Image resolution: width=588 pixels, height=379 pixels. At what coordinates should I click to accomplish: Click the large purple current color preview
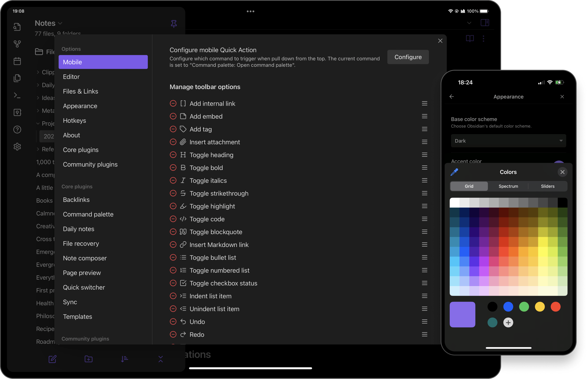click(463, 314)
